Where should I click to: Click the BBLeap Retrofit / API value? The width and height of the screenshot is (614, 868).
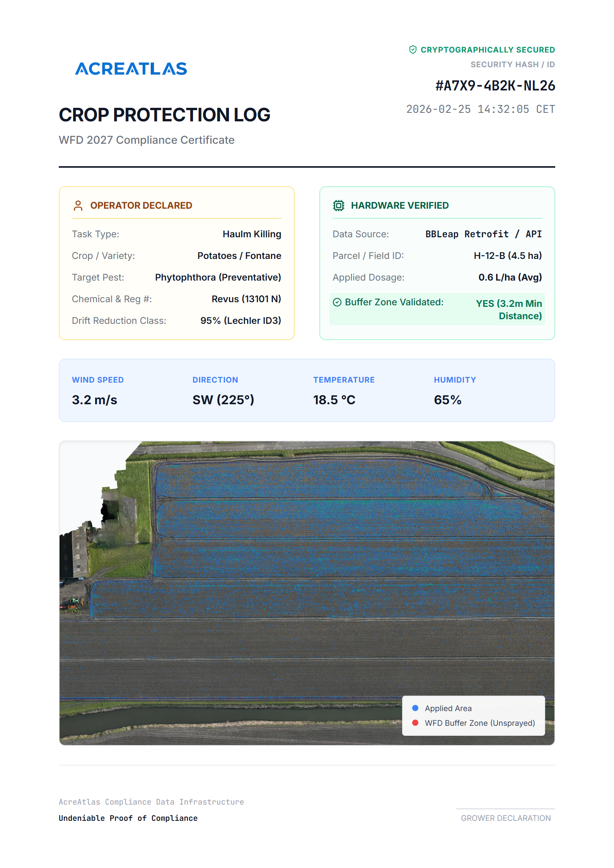(484, 234)
